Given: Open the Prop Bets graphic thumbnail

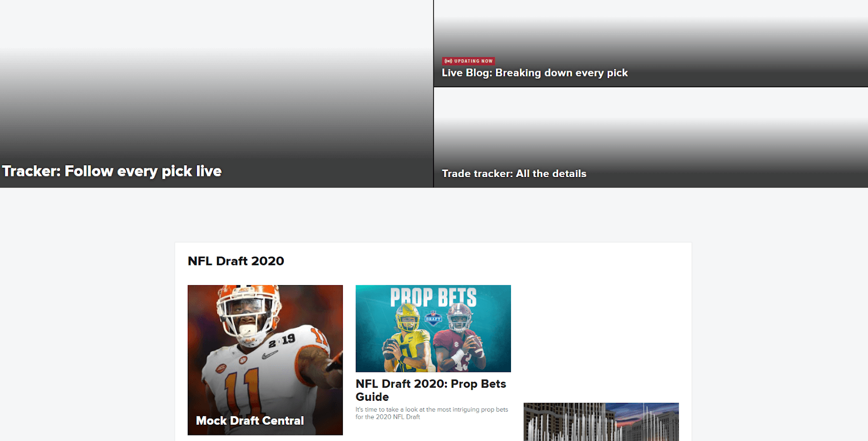Looking at the screenshot, I should coord(433,329).
